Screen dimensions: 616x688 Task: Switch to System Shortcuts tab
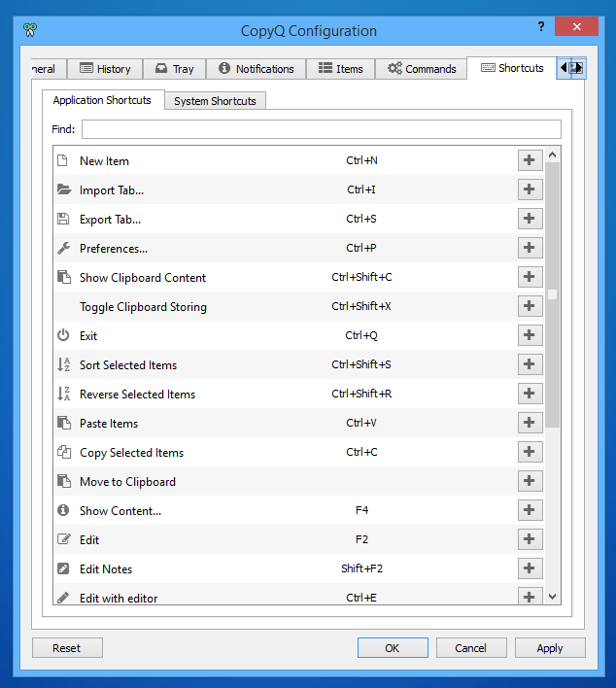pos(215,101)
